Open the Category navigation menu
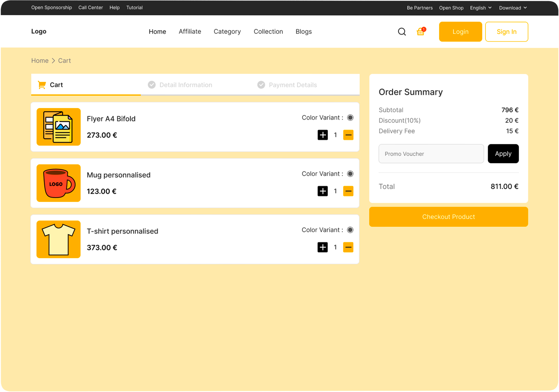The width and height of the screenshot is (559, 392). [227, 32]
